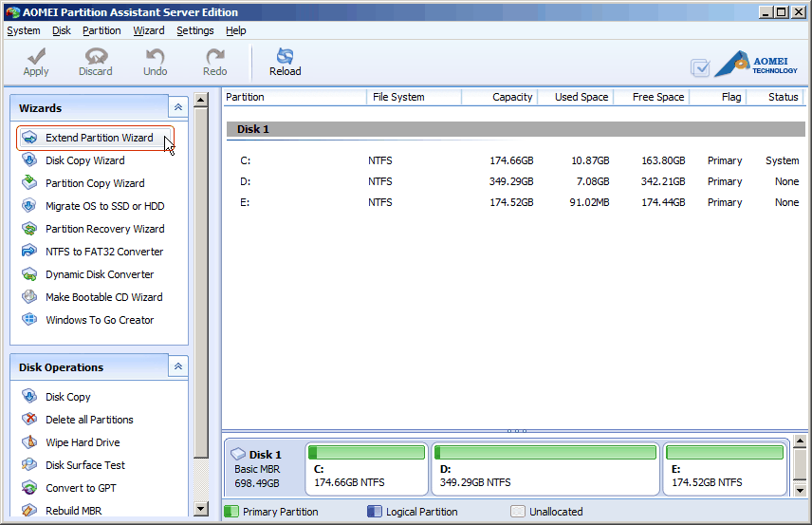The width and height of the screenshot is (812, 525).
Task: Click the Primary Partition legend swatch
Action: pos(231,512)
